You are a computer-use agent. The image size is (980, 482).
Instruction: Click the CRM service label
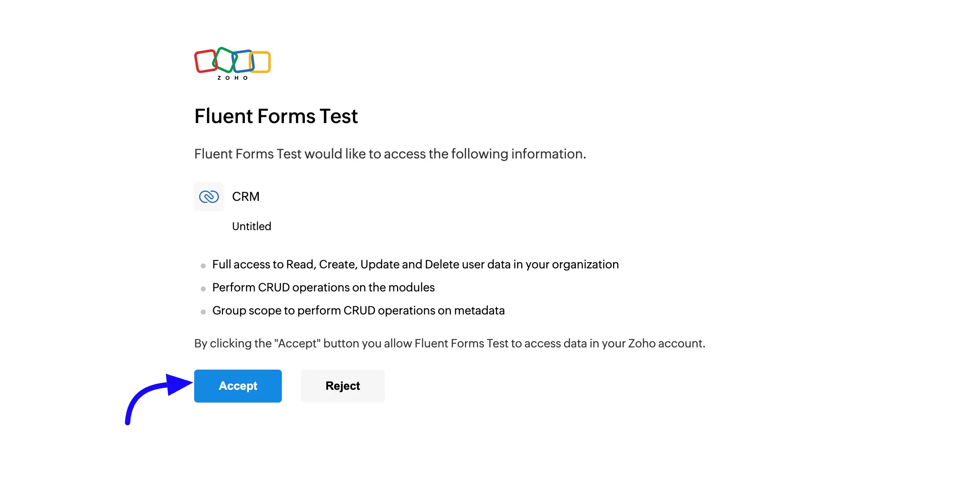[246, 196]
